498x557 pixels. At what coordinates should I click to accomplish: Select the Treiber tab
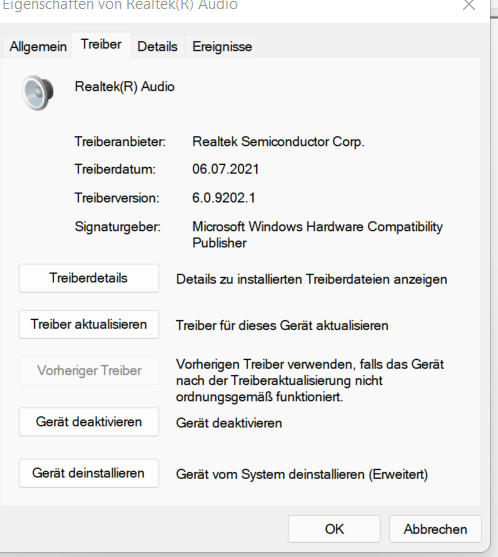pos(101,44)
